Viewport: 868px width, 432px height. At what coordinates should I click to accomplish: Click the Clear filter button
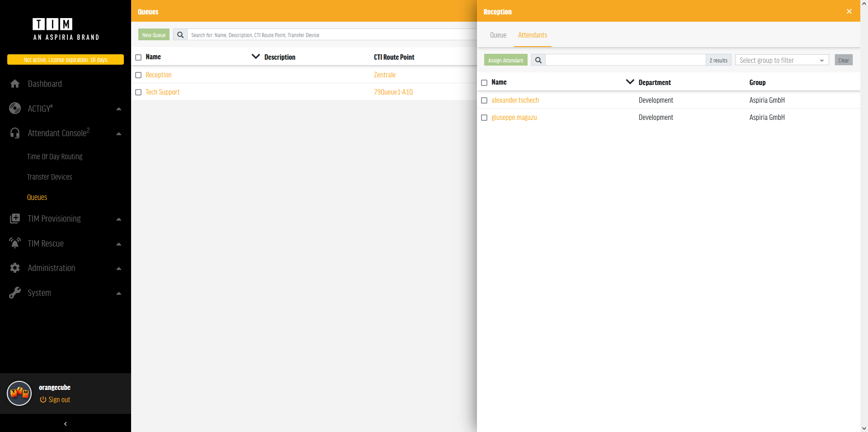(844, 60)
